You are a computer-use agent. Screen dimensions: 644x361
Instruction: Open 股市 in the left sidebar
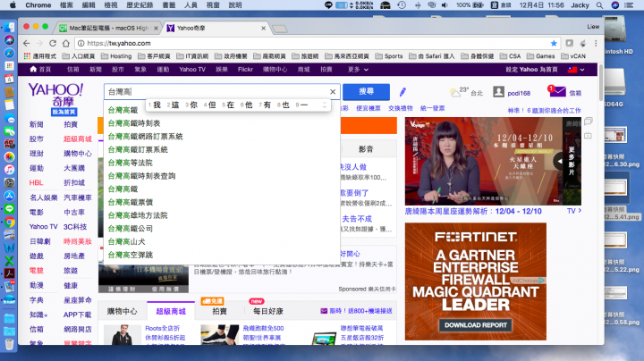[x=36, y=139]
